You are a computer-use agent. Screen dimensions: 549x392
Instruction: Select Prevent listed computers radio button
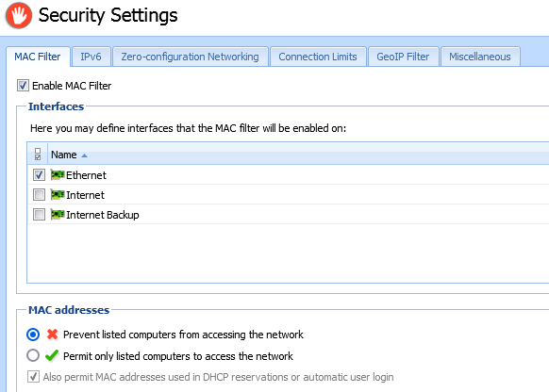click(x=33, y=335)
